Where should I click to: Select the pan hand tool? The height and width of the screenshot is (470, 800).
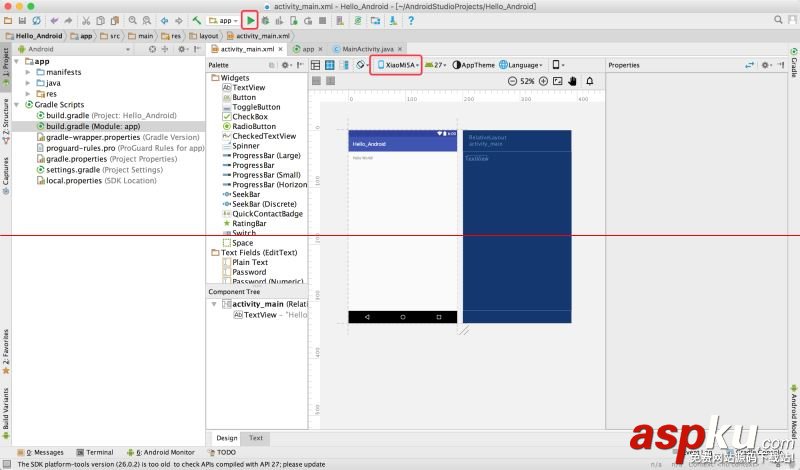[572, 81]
